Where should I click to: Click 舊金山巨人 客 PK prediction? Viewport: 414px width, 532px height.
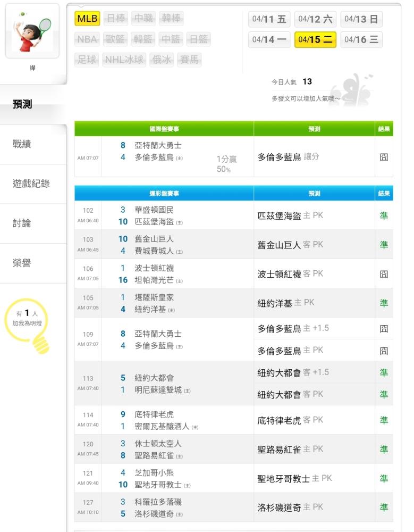coord(290,245)
